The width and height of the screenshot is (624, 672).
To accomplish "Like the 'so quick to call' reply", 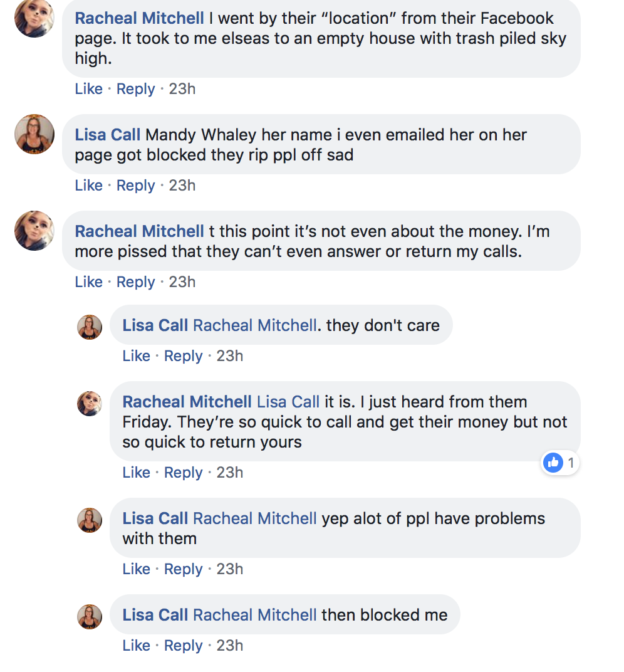I will 136,472.
